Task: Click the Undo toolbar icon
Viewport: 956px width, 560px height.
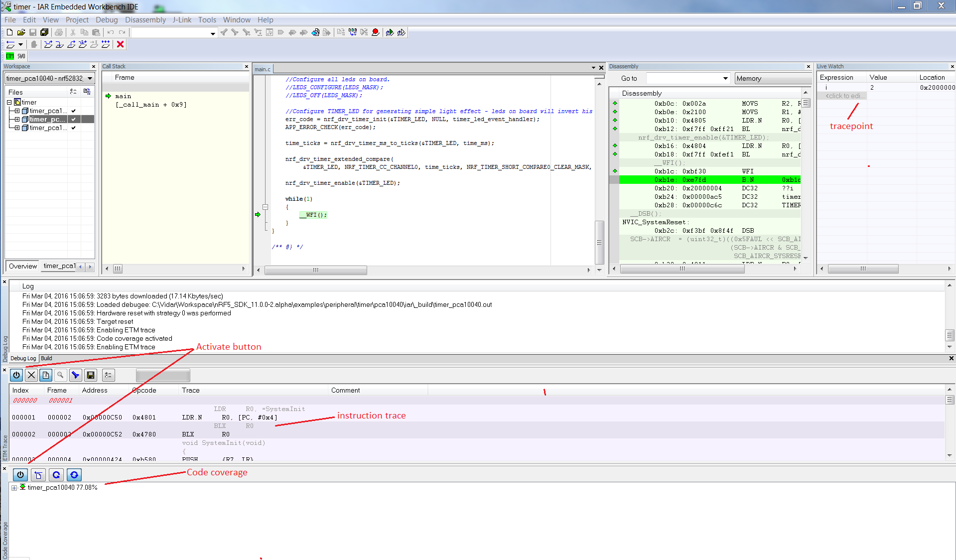Action: click(x=111, y=32)
